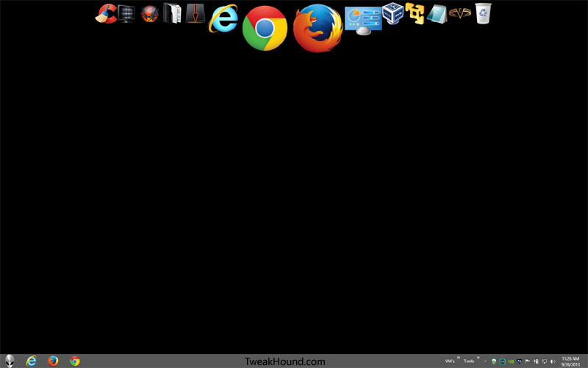This screenshot has width=588, height=368.
Task: Open Control Panel from the dock
Action: coord(363,21)
